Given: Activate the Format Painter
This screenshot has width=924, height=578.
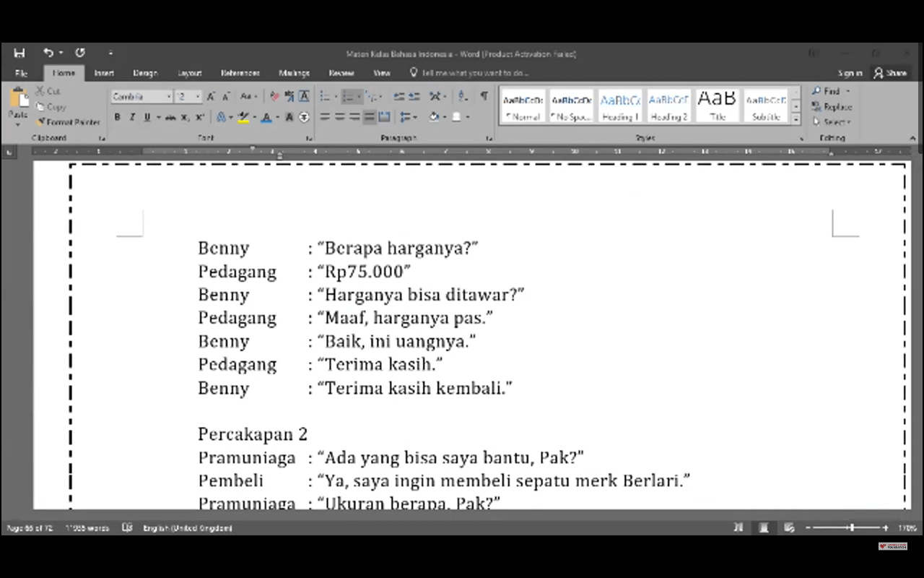Looking at the screenshot, I should [x=68, y=122].
